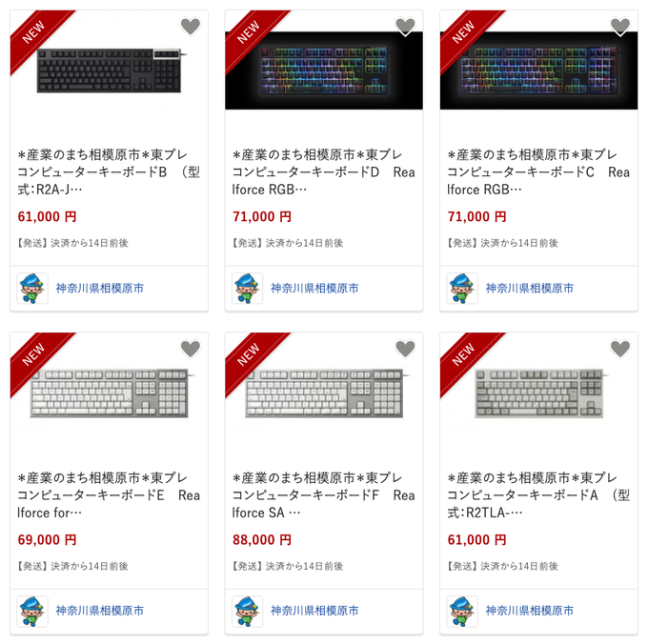Add Keyboard C to favorites via the heart

click(620, 27)
